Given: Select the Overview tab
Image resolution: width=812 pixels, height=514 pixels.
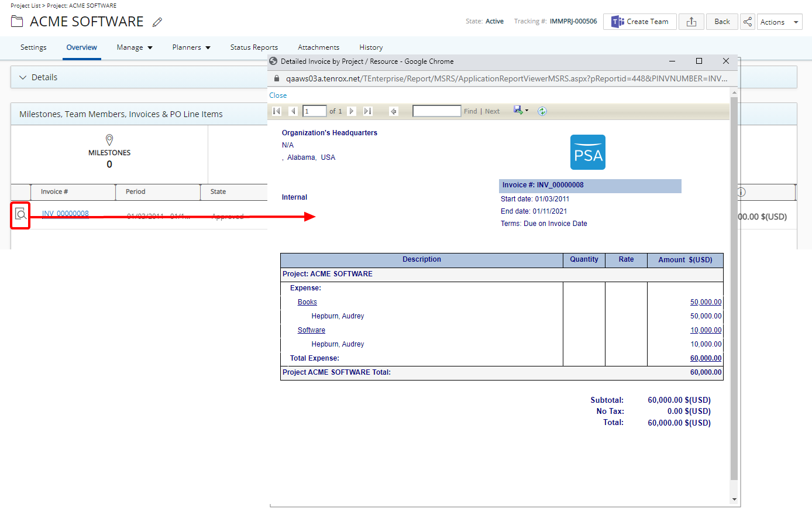Looking at the screenshot, I should click(82, 47).
